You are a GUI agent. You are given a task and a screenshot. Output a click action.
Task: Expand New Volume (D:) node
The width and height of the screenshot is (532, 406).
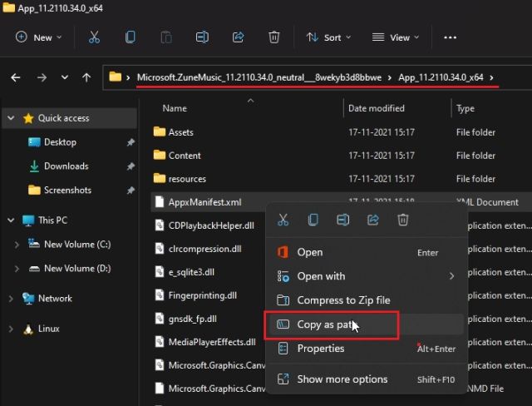17,269
